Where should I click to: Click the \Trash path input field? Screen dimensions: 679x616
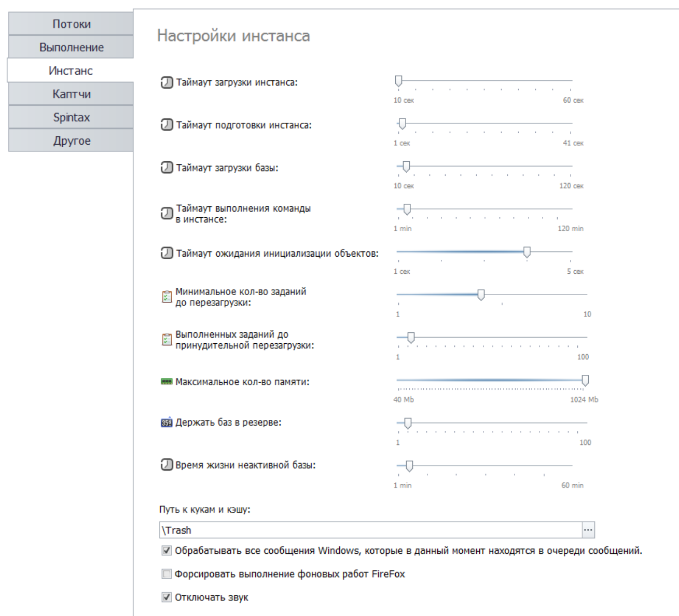point(371,530)
